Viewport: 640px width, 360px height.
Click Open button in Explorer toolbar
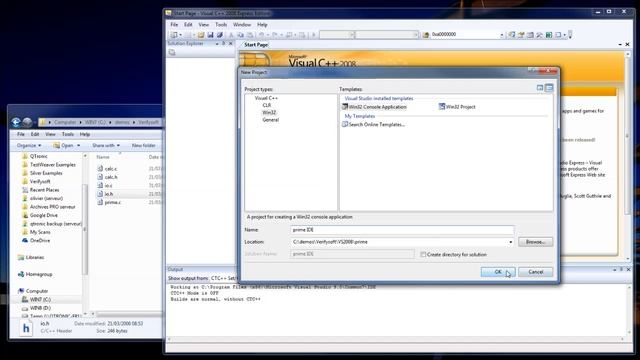(63, 146)
